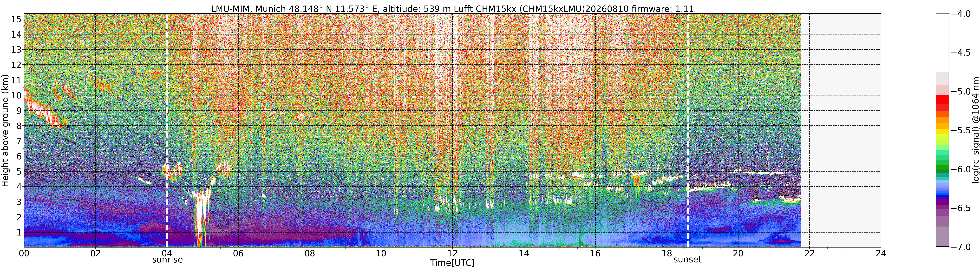Click time axis tick label 02
This screenshot has height=268, width=980.
click(x=96, y=254)
